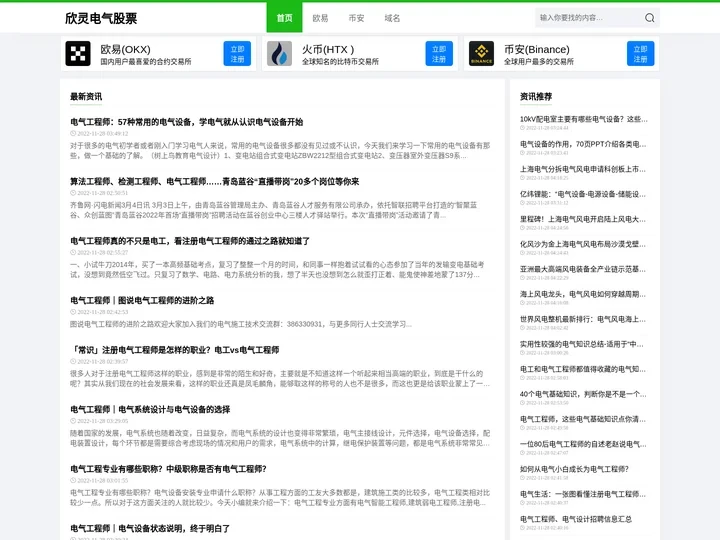Click the 资讯推荐 sidebar heading
Image resolution: width=720 pixels, height=540 pixels.
click(x=536, y=96)
